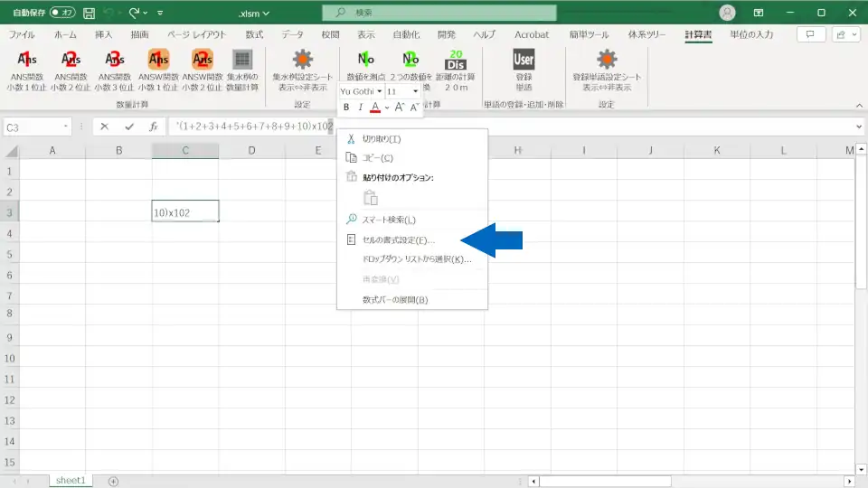The image size is (868, 488).
Task: Toggle the AutoSave switch
Action: point(62,12)
